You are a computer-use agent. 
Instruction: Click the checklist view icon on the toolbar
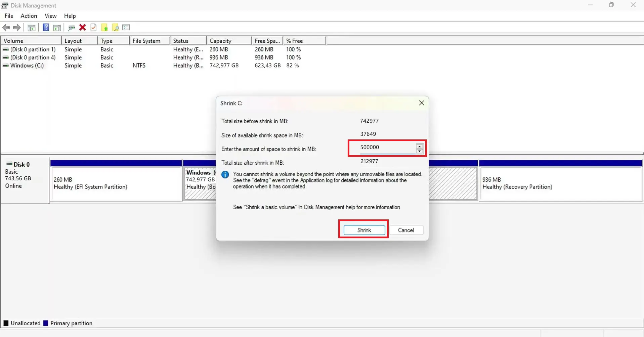coord(126,28)
